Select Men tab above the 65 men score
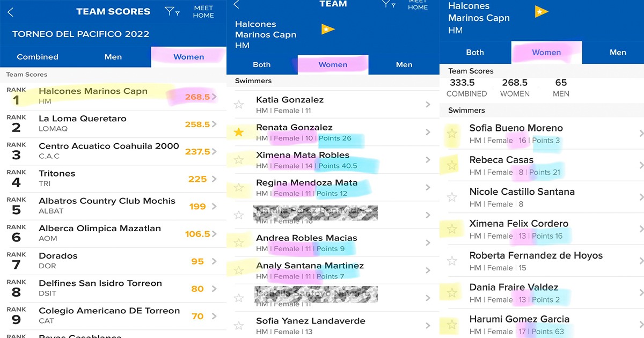This screenshot has height=338, width=644. point(618,53)
